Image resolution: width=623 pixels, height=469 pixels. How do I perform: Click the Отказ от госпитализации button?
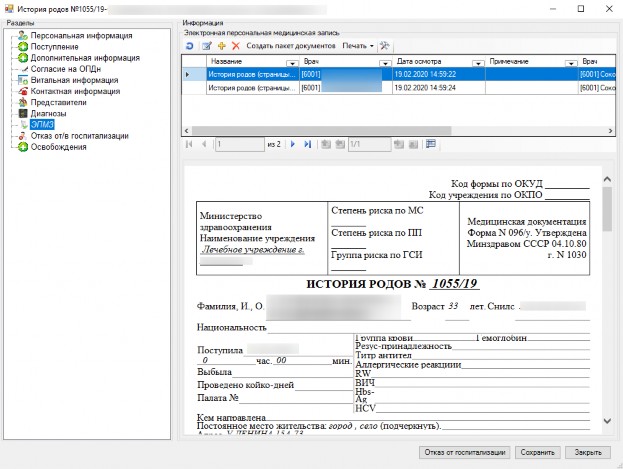[x=464, y=452]
